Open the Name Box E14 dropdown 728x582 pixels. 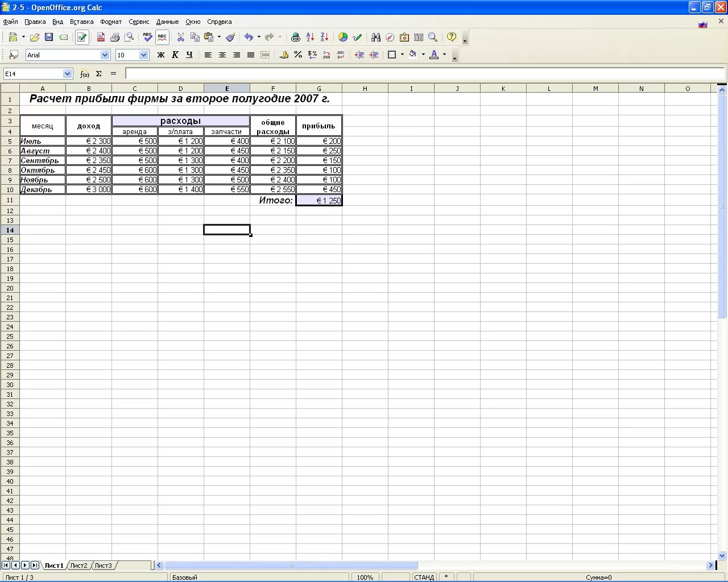68,74
